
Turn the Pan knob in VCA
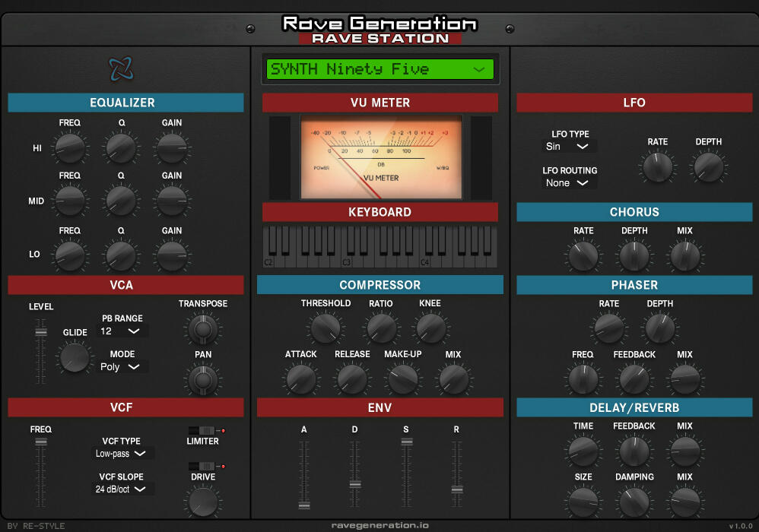pos(202,378)
